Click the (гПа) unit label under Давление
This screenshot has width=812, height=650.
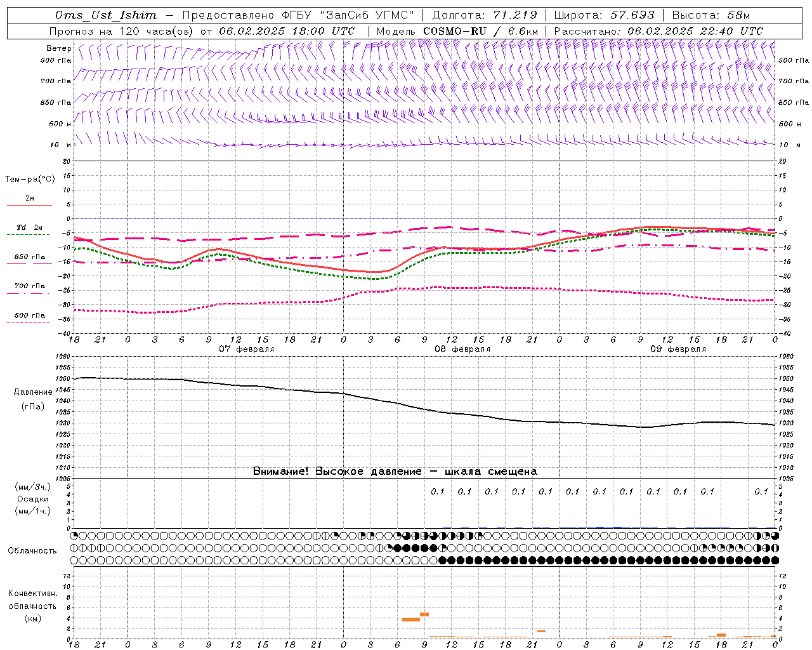coord(33,407)
